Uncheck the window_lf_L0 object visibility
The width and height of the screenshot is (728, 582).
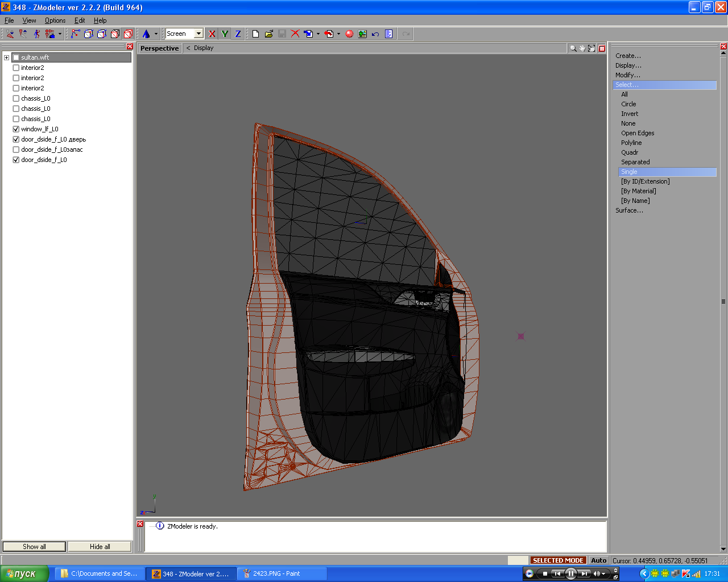pyautogui.click(x=16, y=129)
